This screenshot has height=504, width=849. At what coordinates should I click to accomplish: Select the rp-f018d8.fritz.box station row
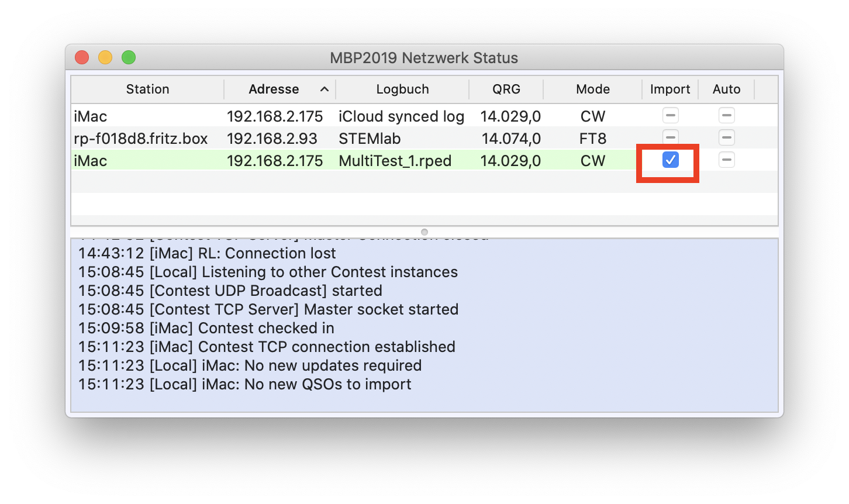click(x=141, y=139)
